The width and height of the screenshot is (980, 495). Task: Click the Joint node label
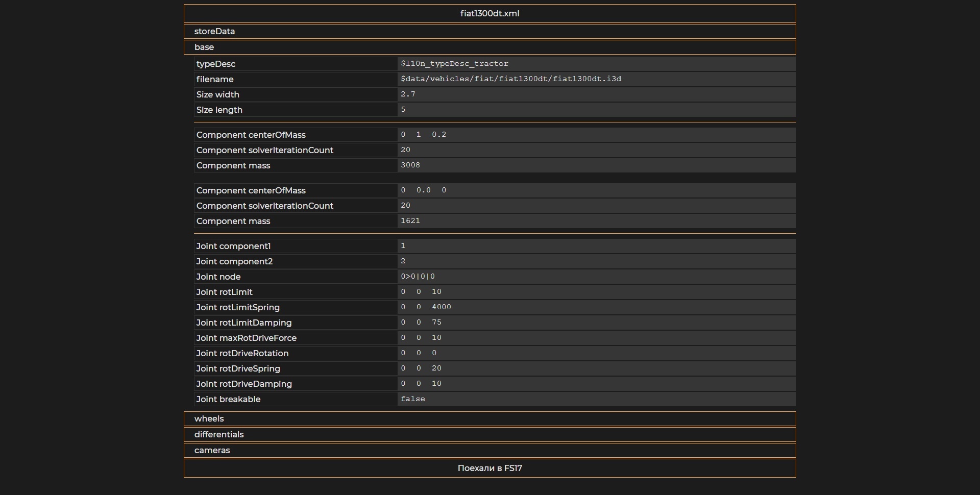[218, 277]
